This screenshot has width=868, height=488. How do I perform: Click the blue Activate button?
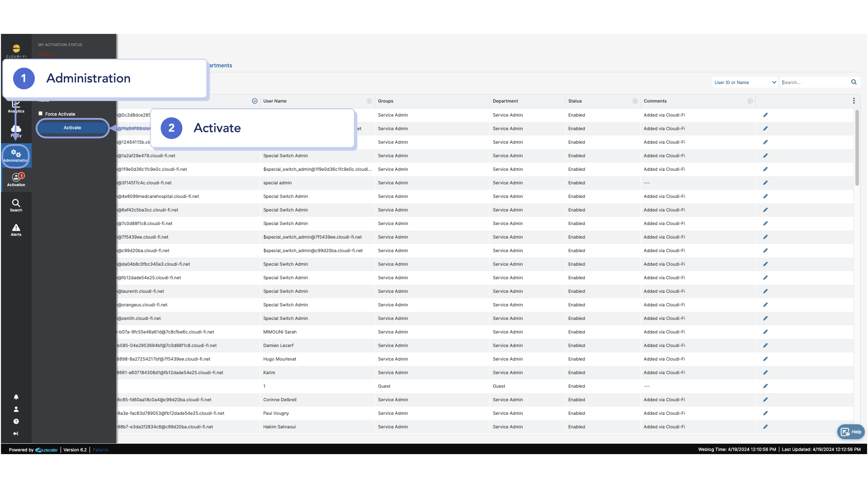coord(72,128)
